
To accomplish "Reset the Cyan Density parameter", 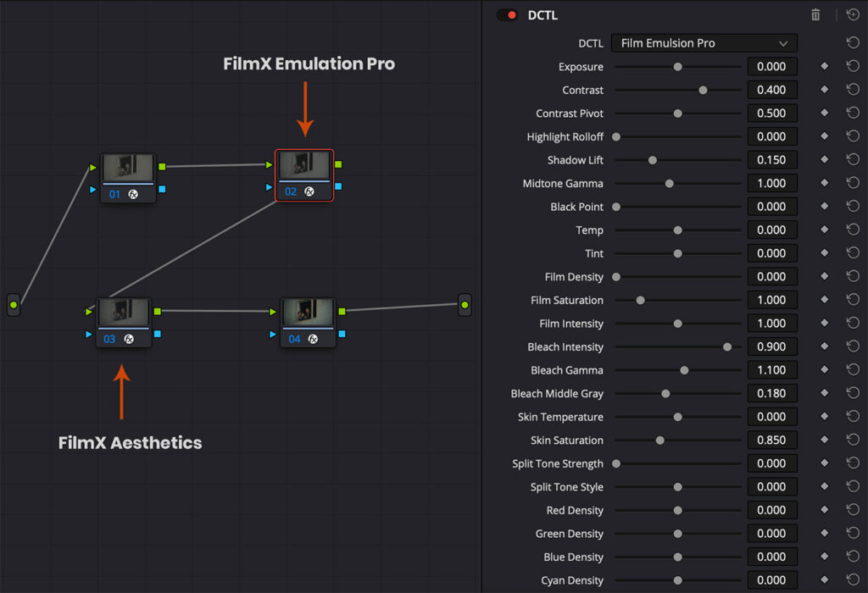I will pos(853,579).
